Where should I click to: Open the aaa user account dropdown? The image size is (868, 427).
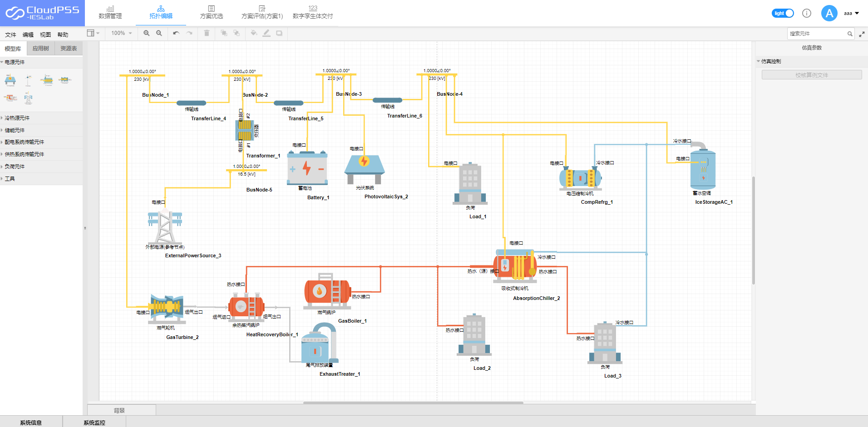851,13
